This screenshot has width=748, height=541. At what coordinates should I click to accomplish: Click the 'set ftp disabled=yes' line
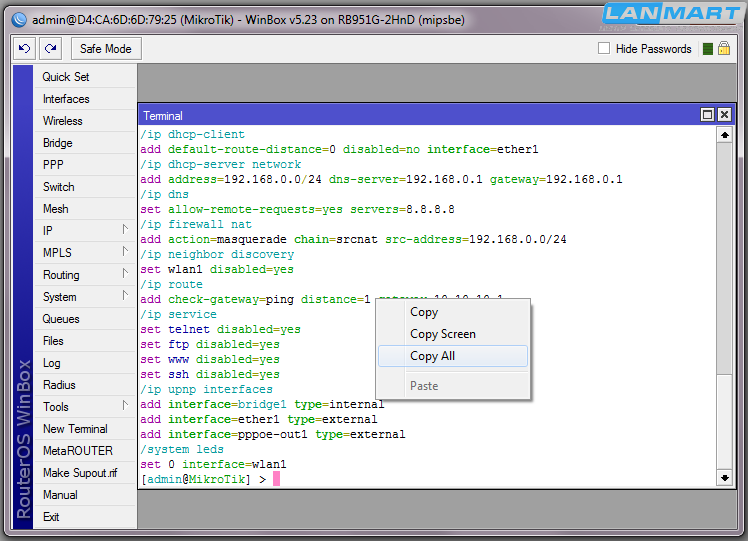pos(210,344)
